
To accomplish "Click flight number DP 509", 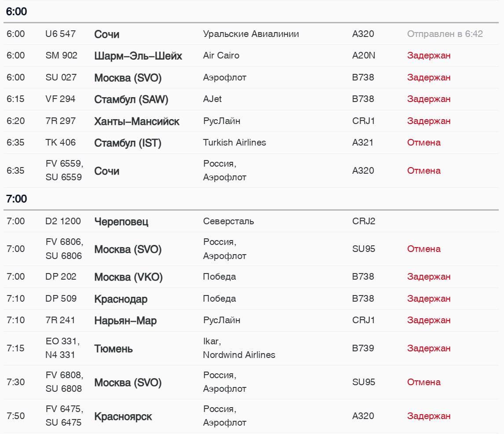I will tap(61, 299).
